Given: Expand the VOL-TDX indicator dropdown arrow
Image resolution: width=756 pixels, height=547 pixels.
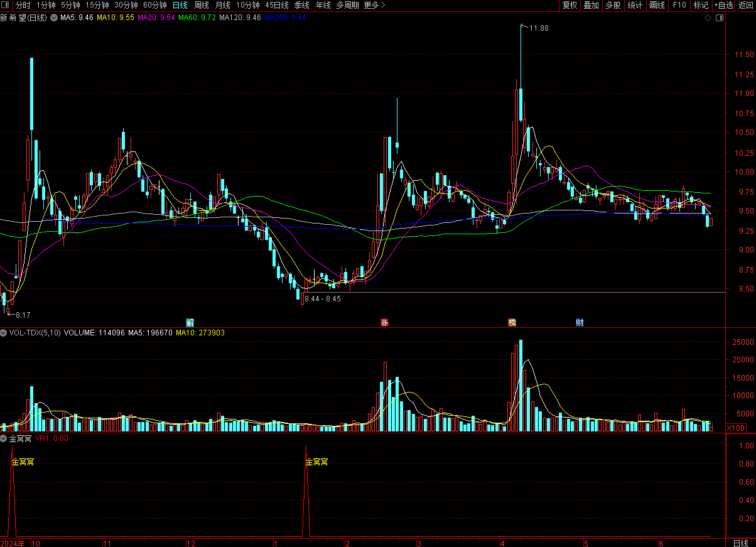Looking at the screenshot, I should click(x=4, y=333).
